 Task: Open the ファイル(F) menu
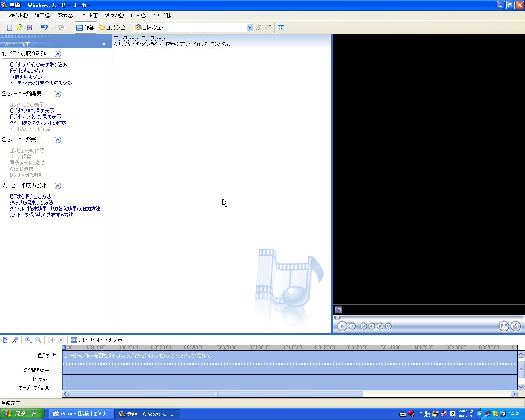(18, 15)
